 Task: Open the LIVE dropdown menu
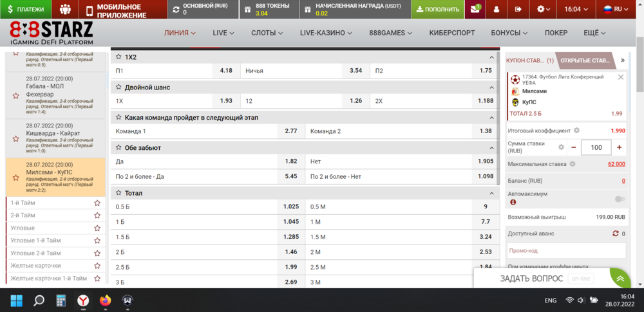(223, 33)
